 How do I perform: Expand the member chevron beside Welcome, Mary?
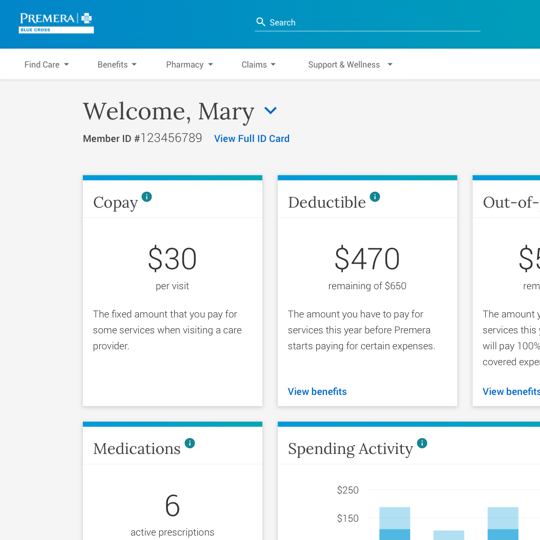point(270,111)
